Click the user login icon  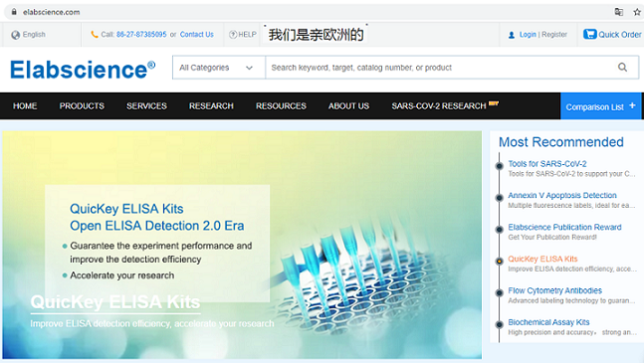512,35
